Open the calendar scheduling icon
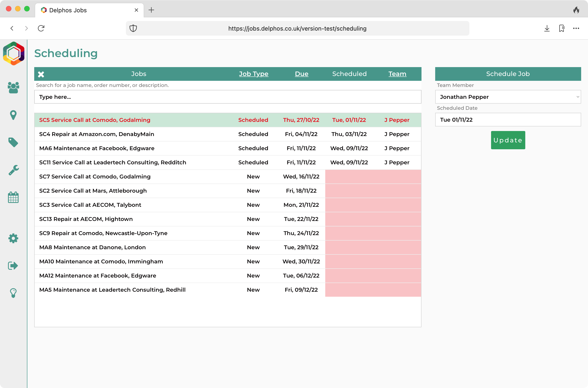The height and width of the screenshot is (388, 588). (13, 197)
